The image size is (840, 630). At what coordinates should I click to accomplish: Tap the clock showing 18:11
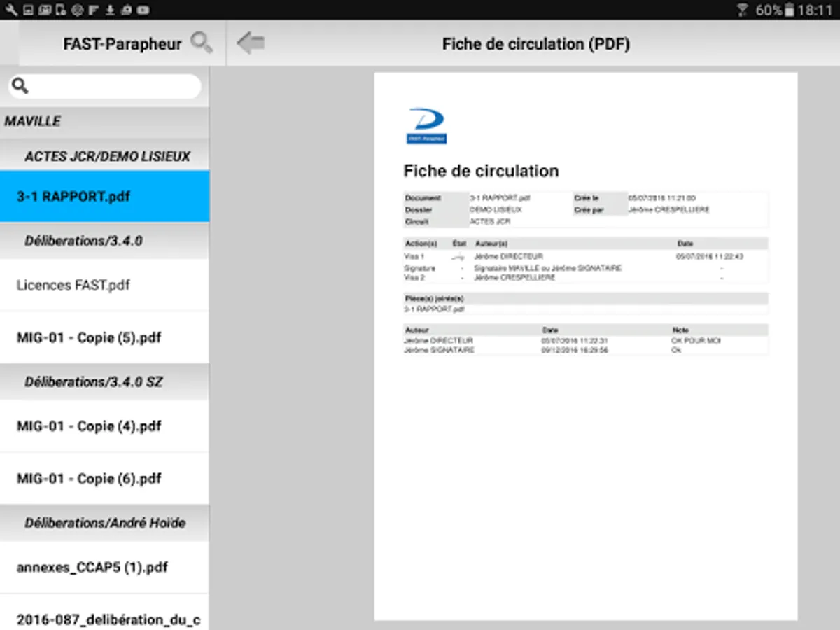tap(814, 10)
